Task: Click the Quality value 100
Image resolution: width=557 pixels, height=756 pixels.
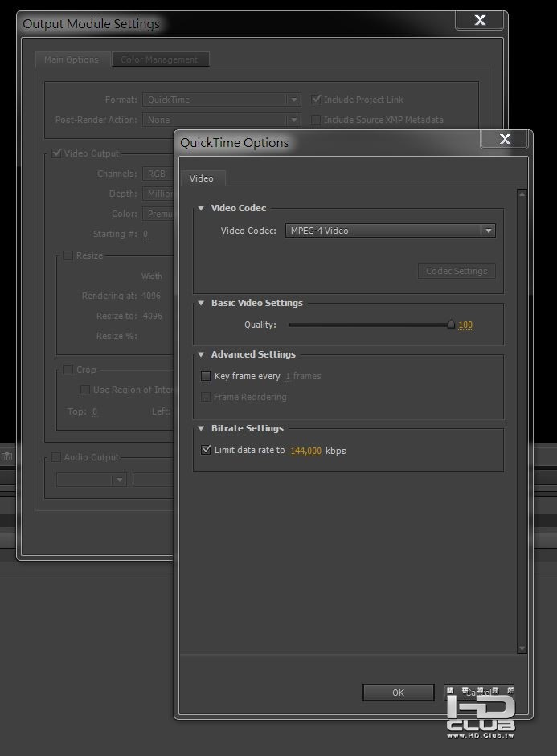Action: tap(465, 325)
